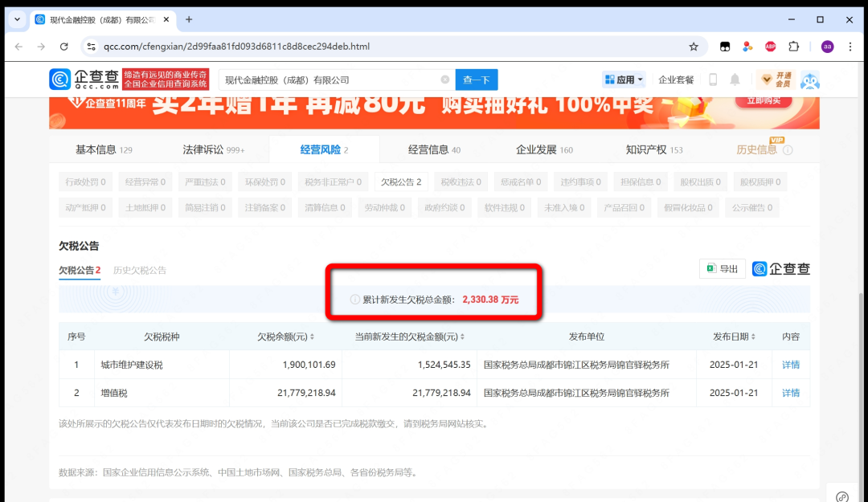Click the browser extensions puzzle icon
The height and width of the screenshot is (502, 868).
[x=793, y=47]
